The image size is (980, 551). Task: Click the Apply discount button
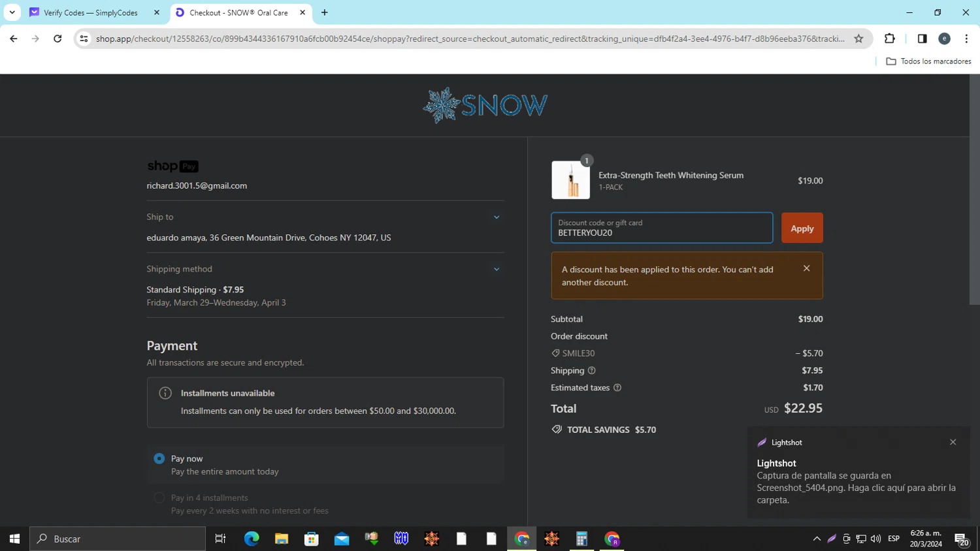tap(802, 228)
